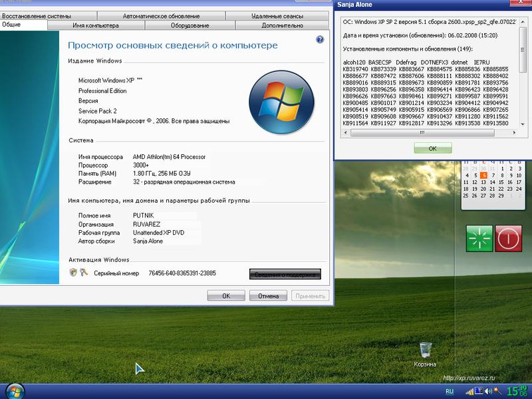Click the right arrow of the horizontal scrollbar
Viewport: 532px width, 399px height.
coord(515,132)
